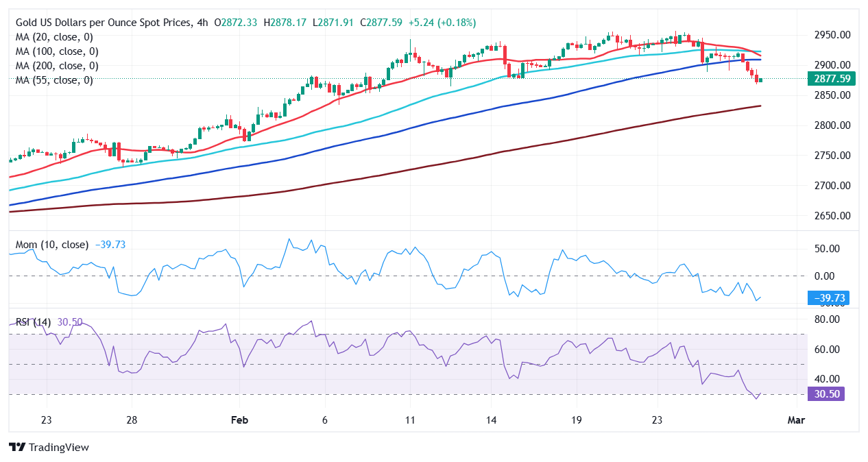Select the MA (55, close, 0) indicator label
The height and width of the screenshot is (462, 868).
54,80
